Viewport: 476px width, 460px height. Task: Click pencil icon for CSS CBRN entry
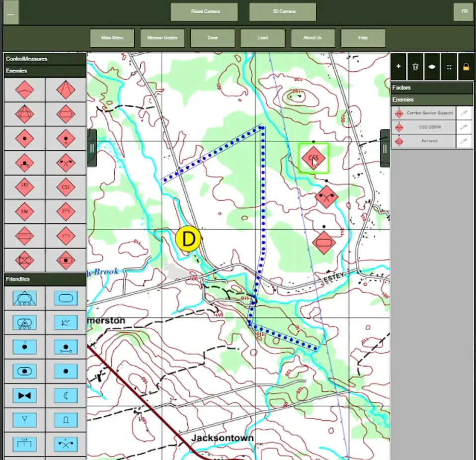(464, 127)
